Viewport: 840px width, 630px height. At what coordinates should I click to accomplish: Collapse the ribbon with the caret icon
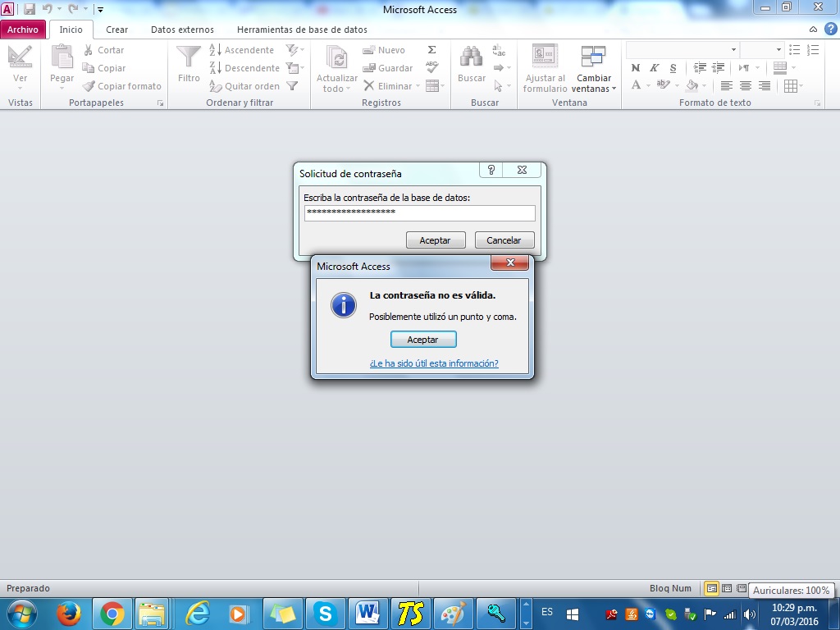(813, 30)
